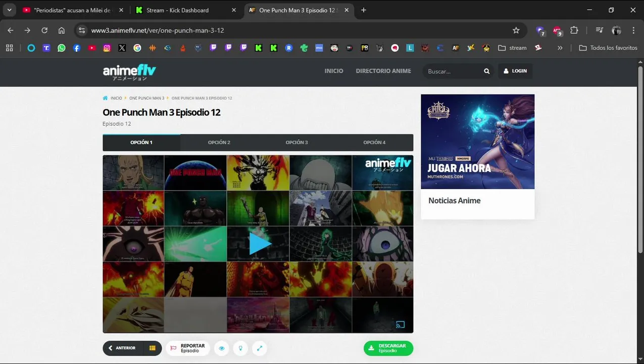This screenshot has height=364, width=644.
Task: Open the blue L bookmark icon
Action: click(410, 48)
